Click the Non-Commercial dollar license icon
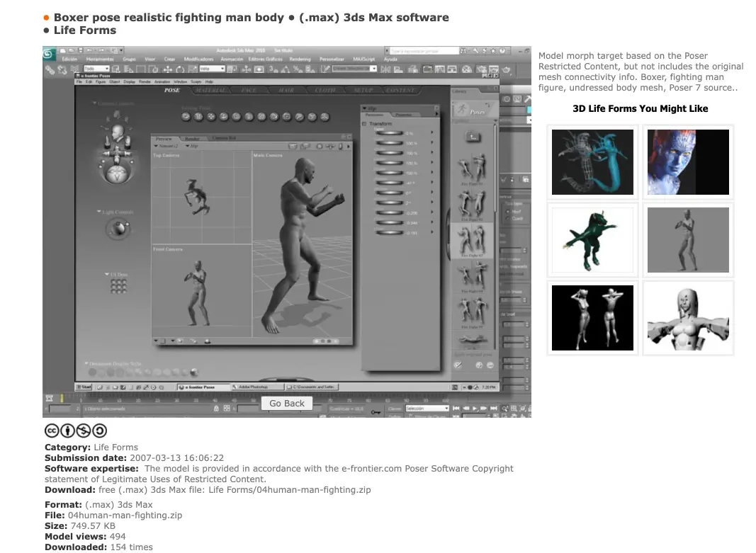This screenshot has width=756, height=553. (x=84, y=431)
